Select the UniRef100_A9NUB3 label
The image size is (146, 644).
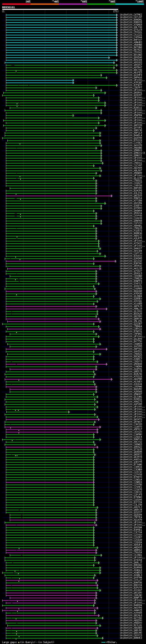pyautogui.click(x=131, y=42)
